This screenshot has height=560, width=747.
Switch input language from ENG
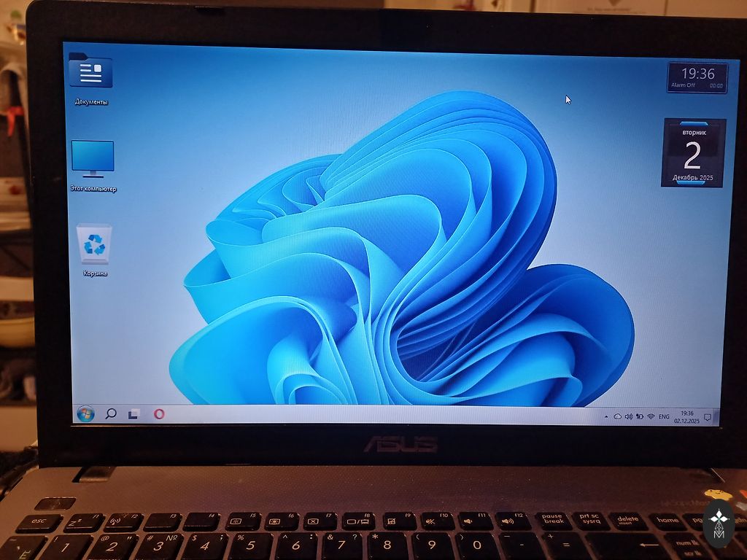664,416
